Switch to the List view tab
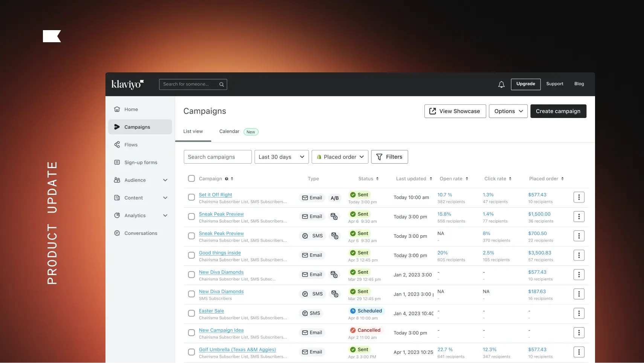Screen dimensions: 644x363 [x=193, y=132]
